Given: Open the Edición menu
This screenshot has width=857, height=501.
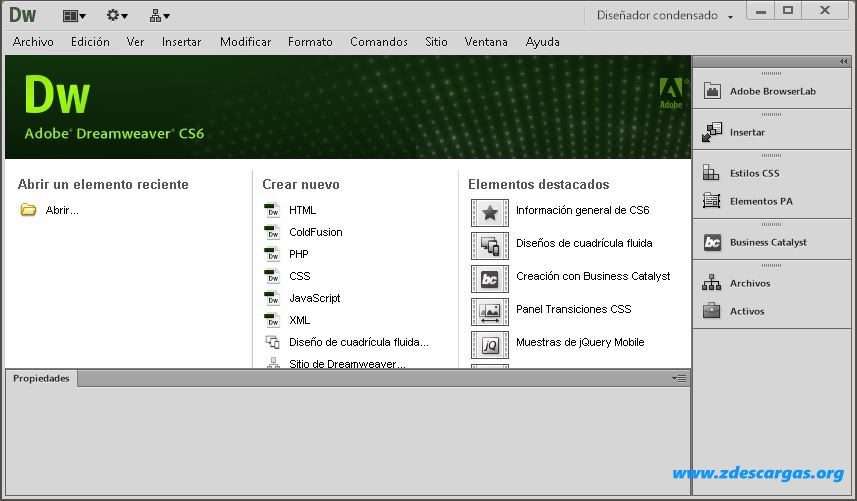Looking at the screenshot, I should tap(90, 42).
